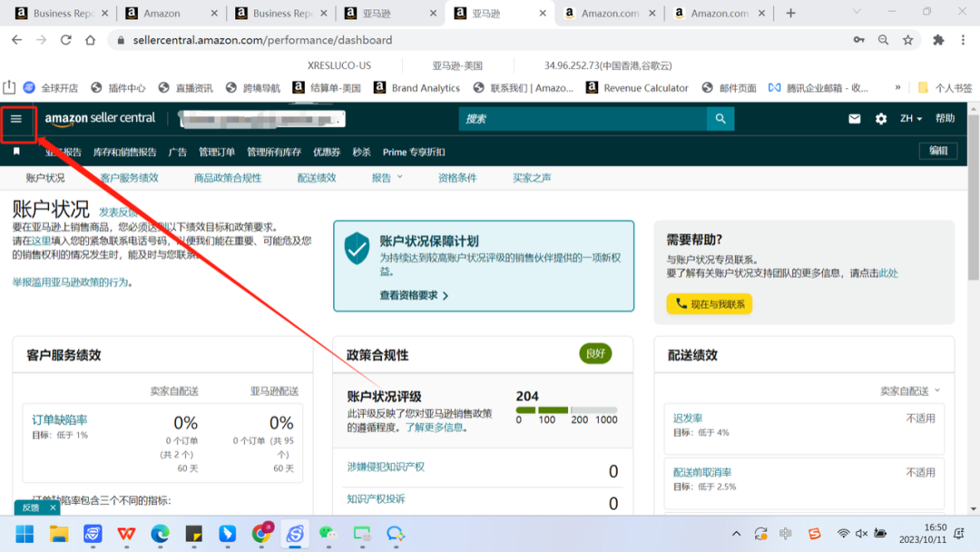Switch to the 账户状况 tab
The image size is (980, 552).
coord(45,178)
